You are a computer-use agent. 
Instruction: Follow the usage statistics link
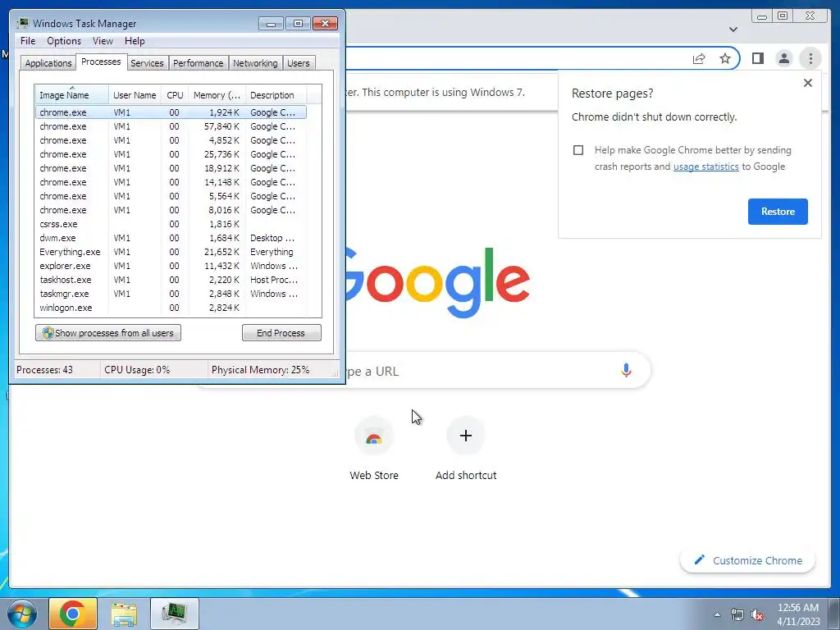tap(706, 167)
